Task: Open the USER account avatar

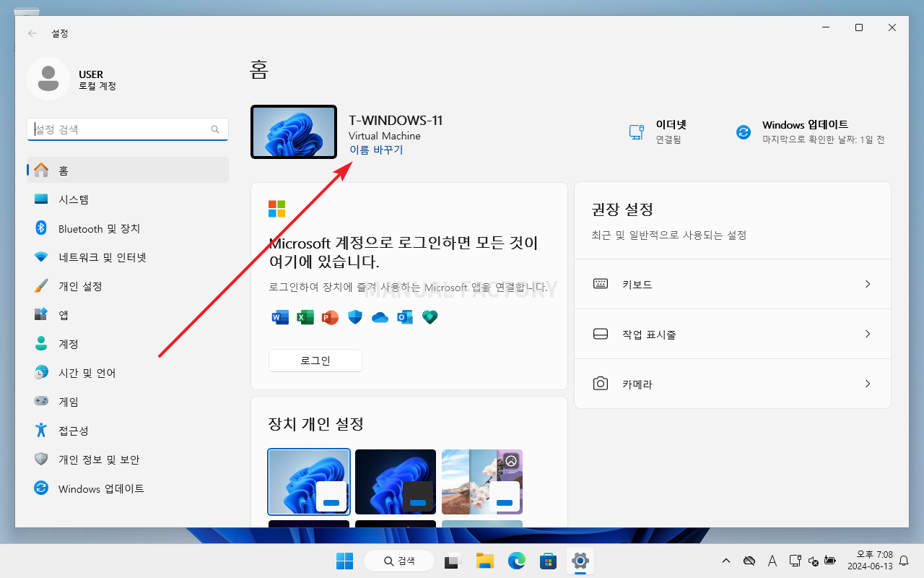Action: (48, 79)
